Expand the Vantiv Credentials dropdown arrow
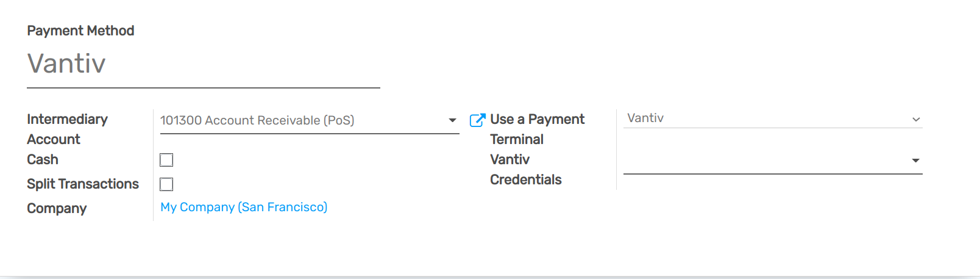This screenshot has width=980, height=279. point(915,161)
